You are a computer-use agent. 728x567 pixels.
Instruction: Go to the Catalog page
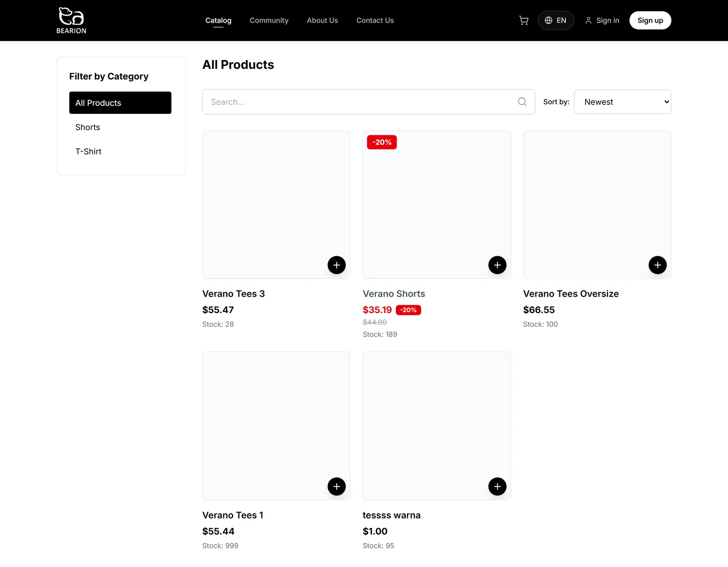(x=218, y=20)
